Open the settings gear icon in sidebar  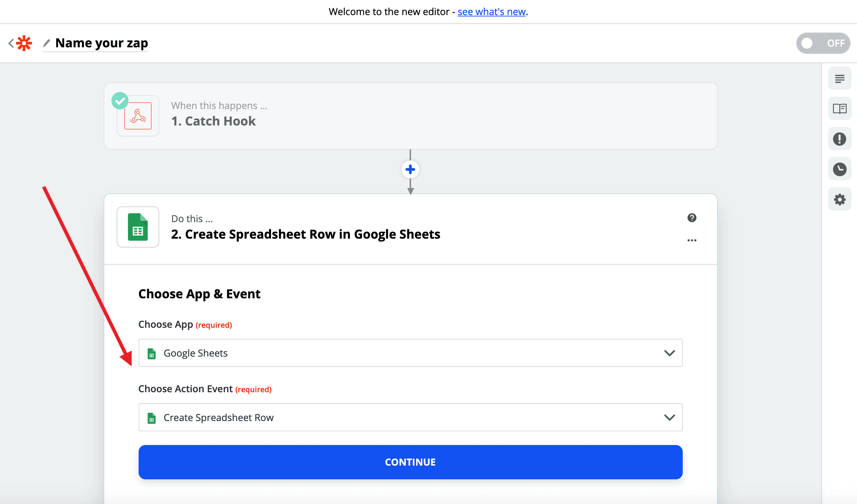(840, 199)
